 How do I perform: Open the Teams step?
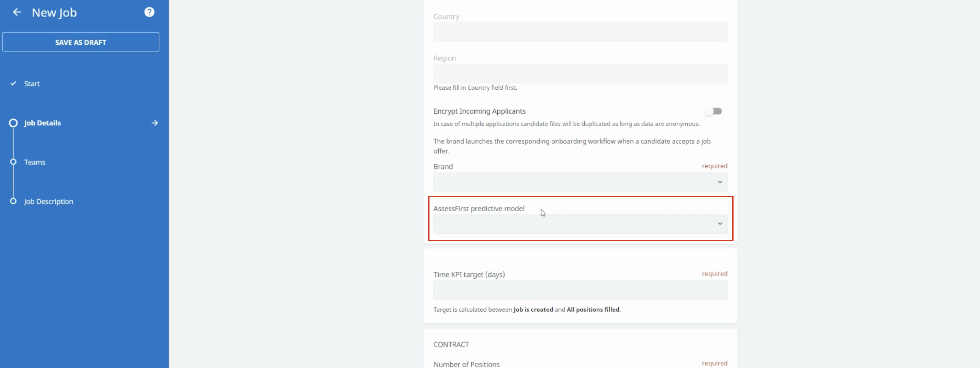[35, 162]
